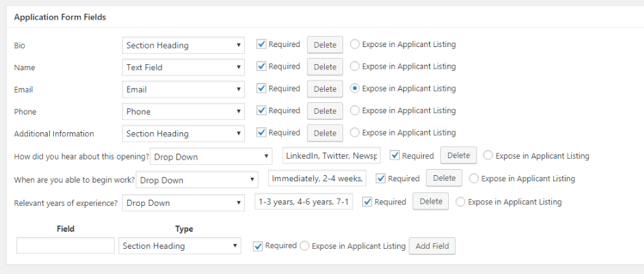Delete the Email field
This screenshot has height=274, width=644.
325,89
